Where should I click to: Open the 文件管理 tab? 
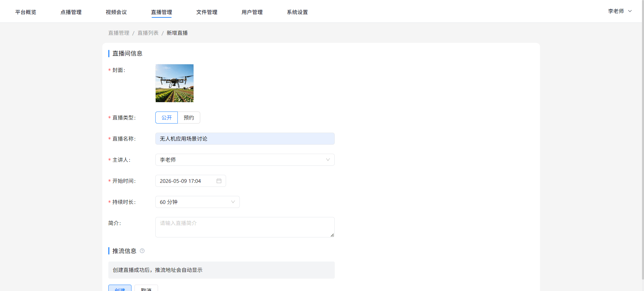click(207, 12)
